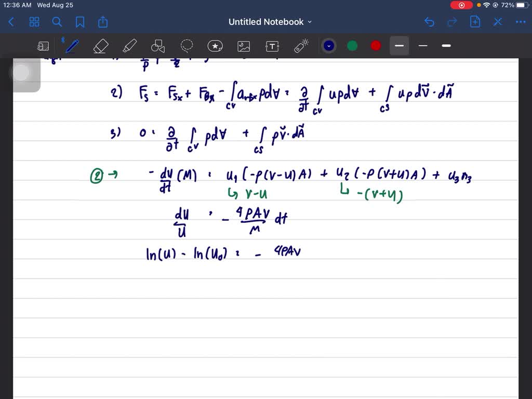Go back to the documents library

pos(11,22)
